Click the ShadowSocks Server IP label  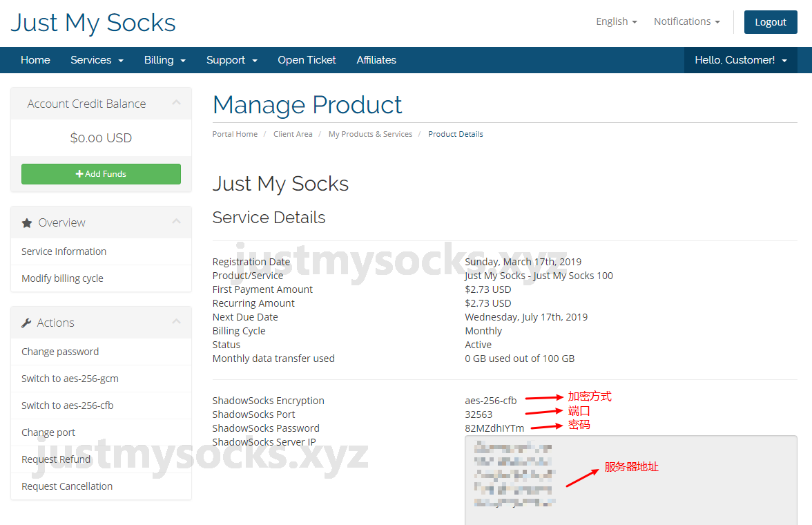tap(264, 442)
